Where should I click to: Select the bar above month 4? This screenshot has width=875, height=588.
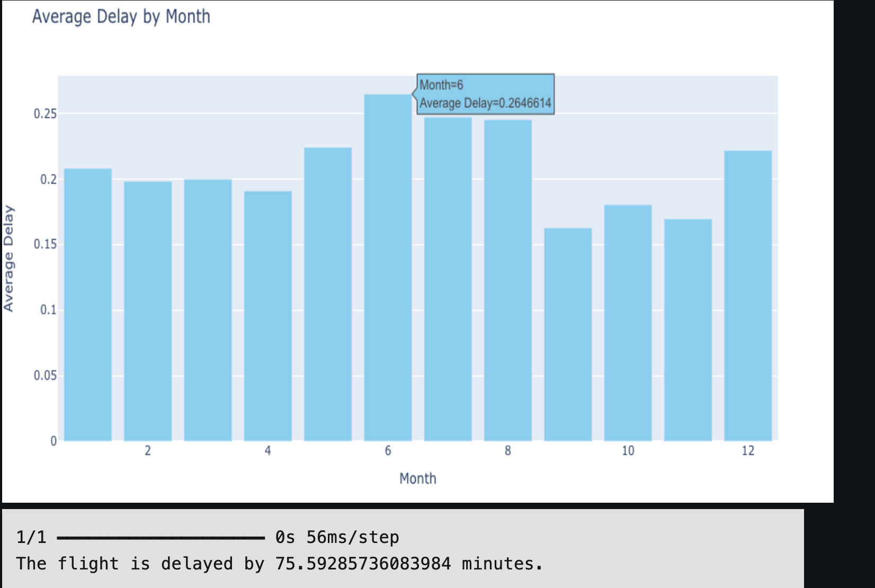click(x=268, y=316)
